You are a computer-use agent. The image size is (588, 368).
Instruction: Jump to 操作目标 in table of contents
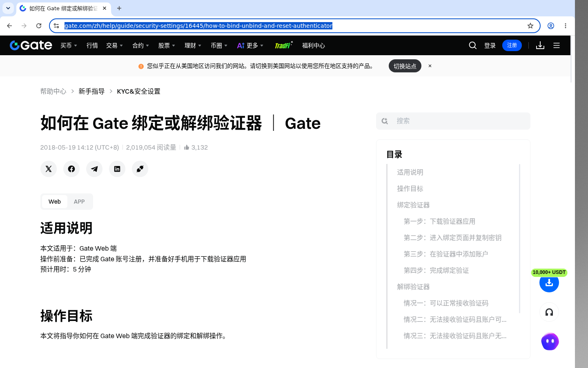click(x=410, y=188)
